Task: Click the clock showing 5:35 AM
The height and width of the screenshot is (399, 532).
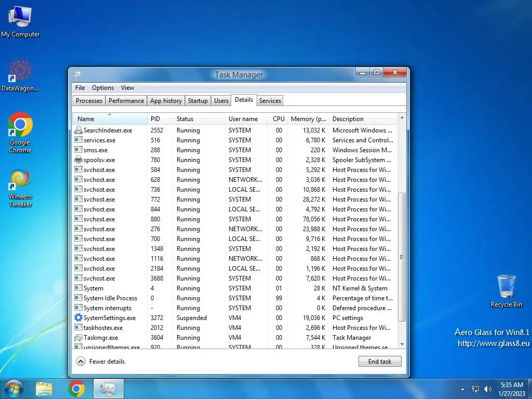Action: (x=512, y=385)
